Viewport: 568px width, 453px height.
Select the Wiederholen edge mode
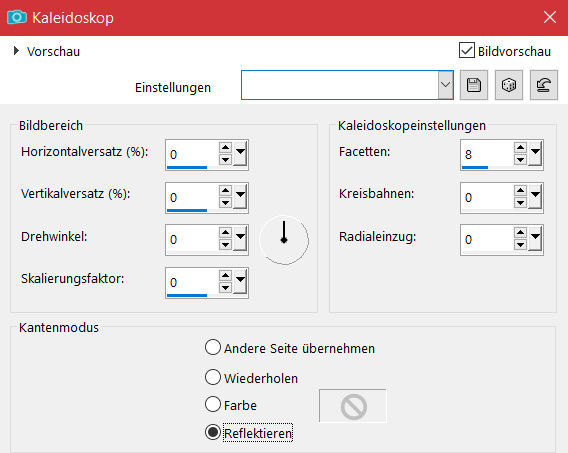click(213, 377)
